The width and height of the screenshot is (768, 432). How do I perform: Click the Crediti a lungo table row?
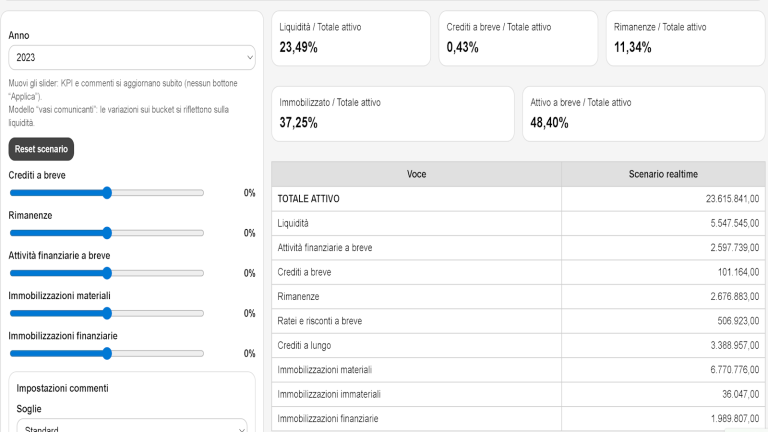click(518, 345)
